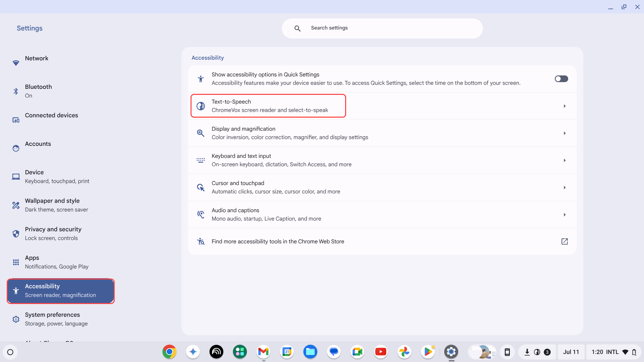This screenshot has height=362, width=644.
Task: Click the Accounts face icon
Action: point(16,148)
